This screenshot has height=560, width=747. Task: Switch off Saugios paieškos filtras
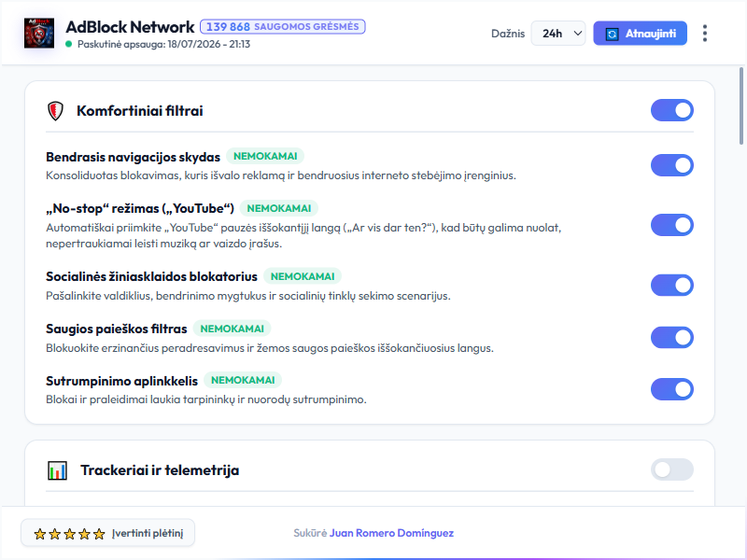(x=671, y=338)
